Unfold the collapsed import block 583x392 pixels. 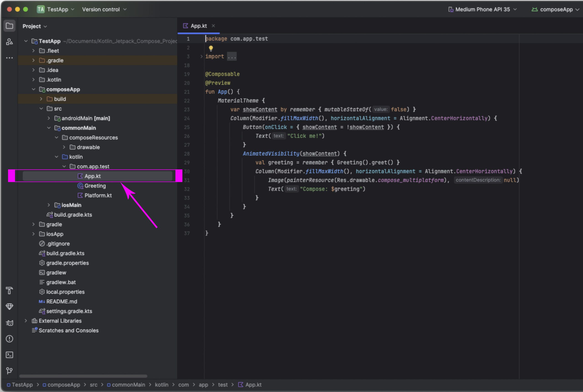click(201, 56)
